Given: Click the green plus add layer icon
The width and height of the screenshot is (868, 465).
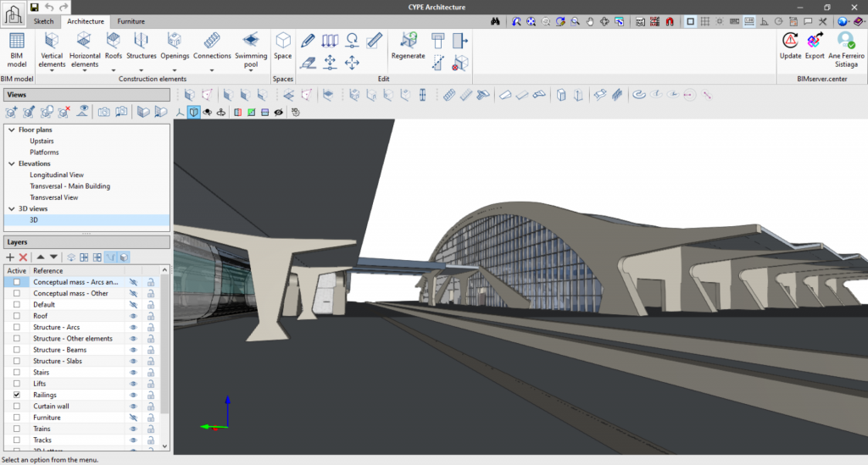Looking at the screenshot, I should point(10,257).
